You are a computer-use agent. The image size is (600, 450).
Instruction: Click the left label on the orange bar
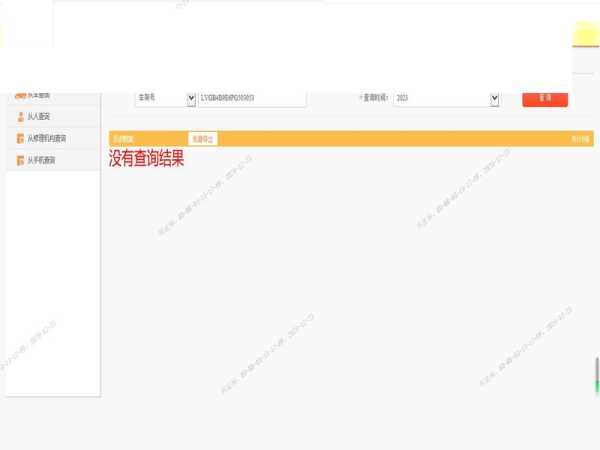click(122, 139)
